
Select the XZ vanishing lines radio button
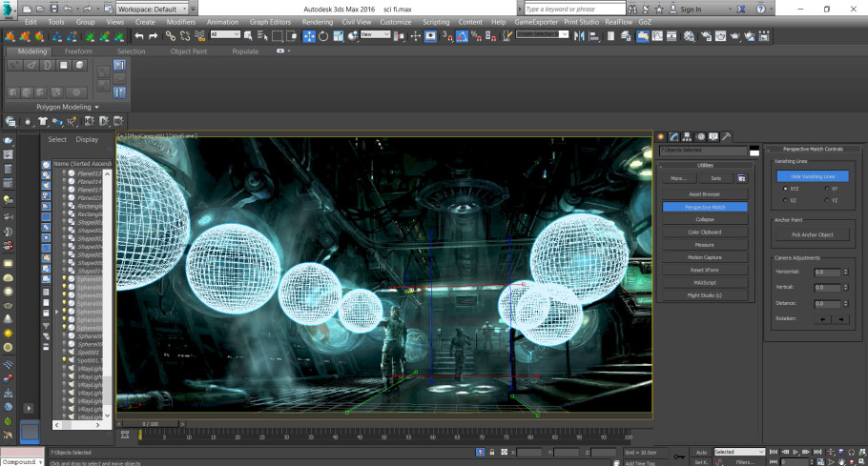click(785, 200)
